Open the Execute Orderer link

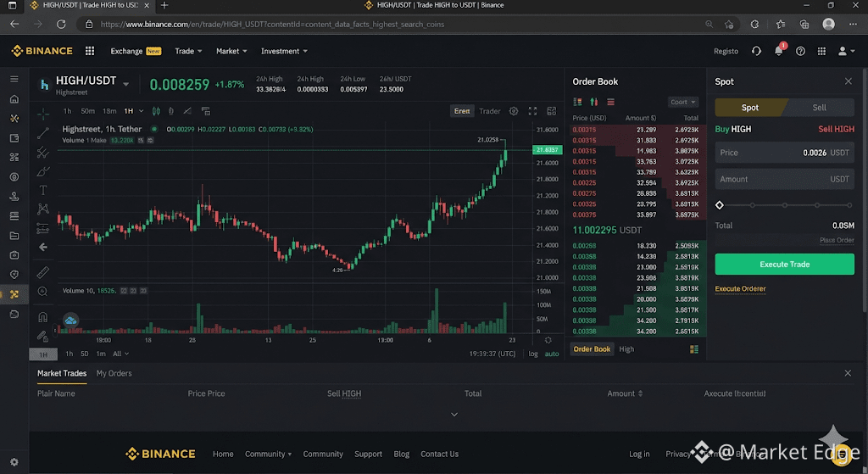point(740,288)
